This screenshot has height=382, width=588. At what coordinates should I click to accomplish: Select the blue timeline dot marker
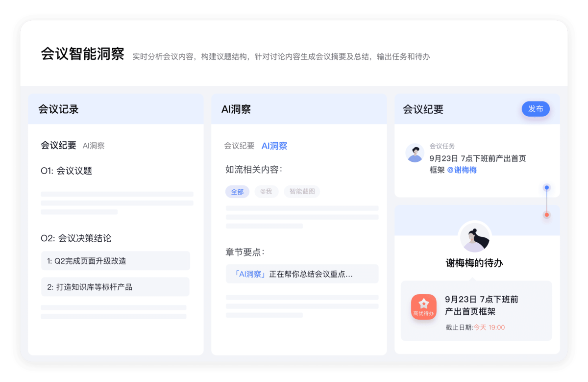click(546, 187)
